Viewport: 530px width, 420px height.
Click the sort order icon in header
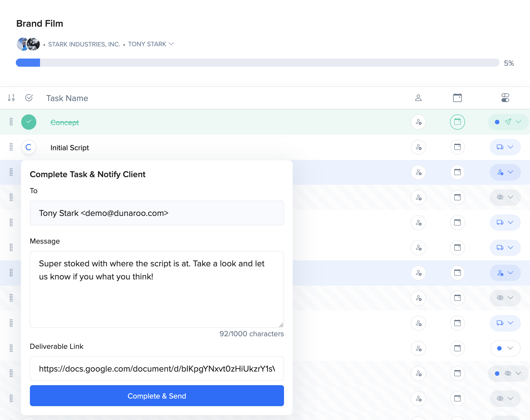pyautogui.click(x=11, y=98)
